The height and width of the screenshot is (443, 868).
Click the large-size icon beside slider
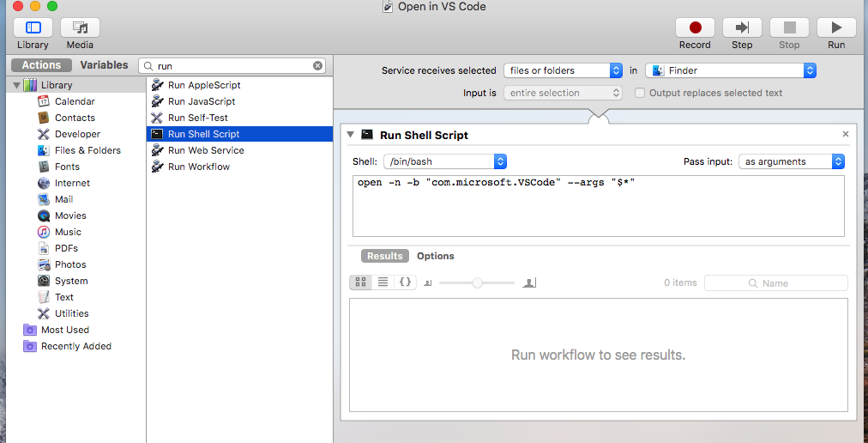pos(530,282)
